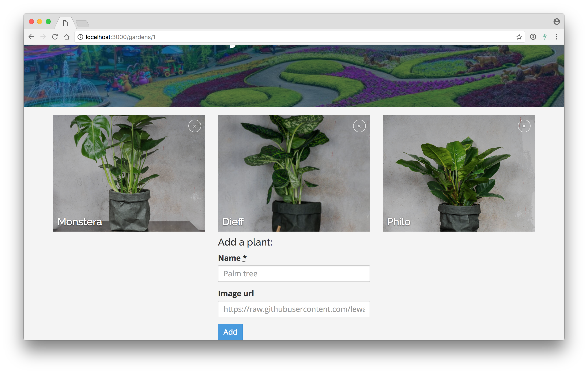Viewport: 588px width, 374px height.
Task: Click the garden banner image
Action: [x=294, y=76]
